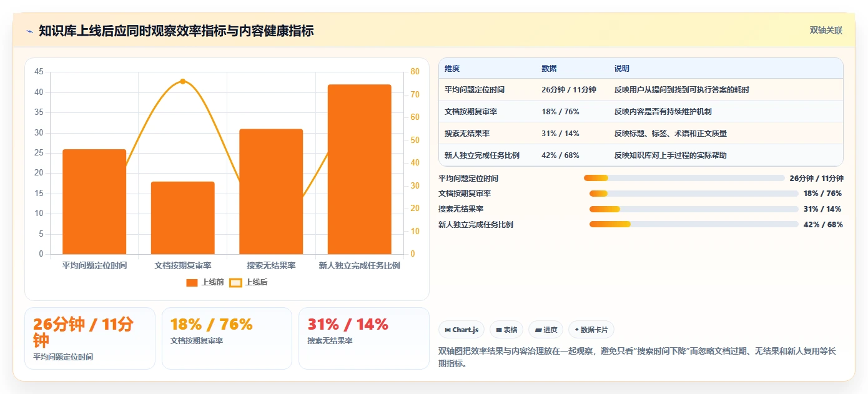Click the 文档按期复审率 progress bar
Image resolution: width=868 pixels, height=394 pixels.
click(694, 194)
